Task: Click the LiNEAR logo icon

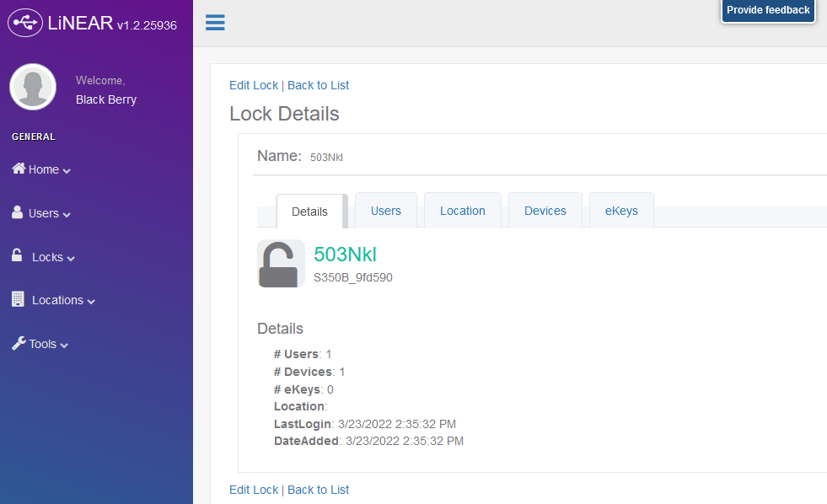Action: (x=25, y=23)
